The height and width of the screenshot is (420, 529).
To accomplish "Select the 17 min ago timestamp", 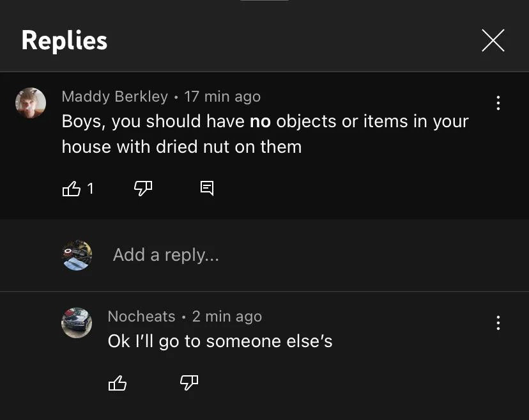I will 222,97.
